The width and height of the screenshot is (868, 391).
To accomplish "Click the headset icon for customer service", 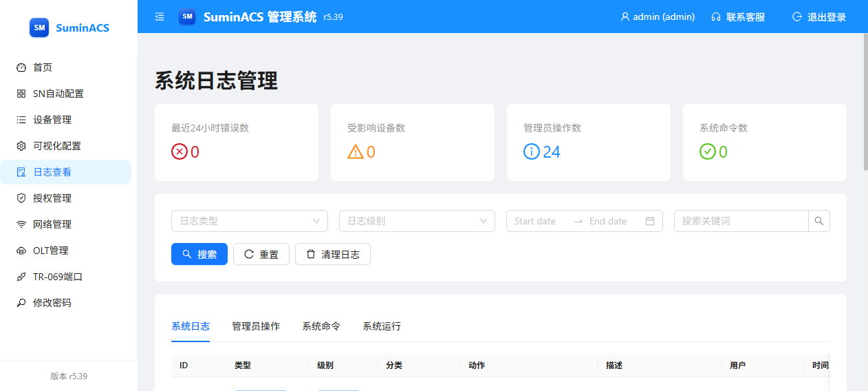I will tap(716, 17).
